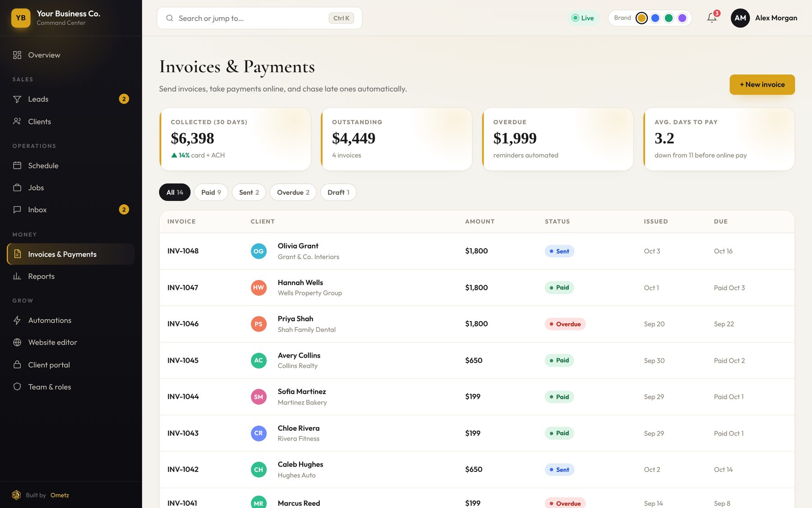
Task: Select Sofia Martinez client name
Action: 302,391
